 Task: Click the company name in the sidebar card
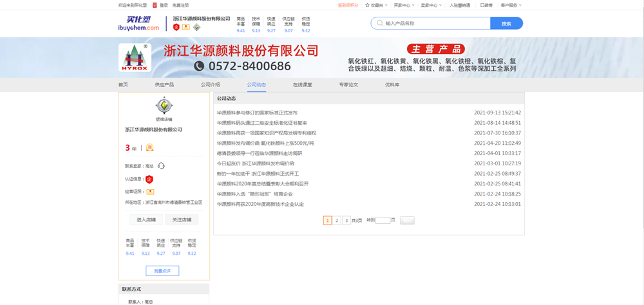154,130
